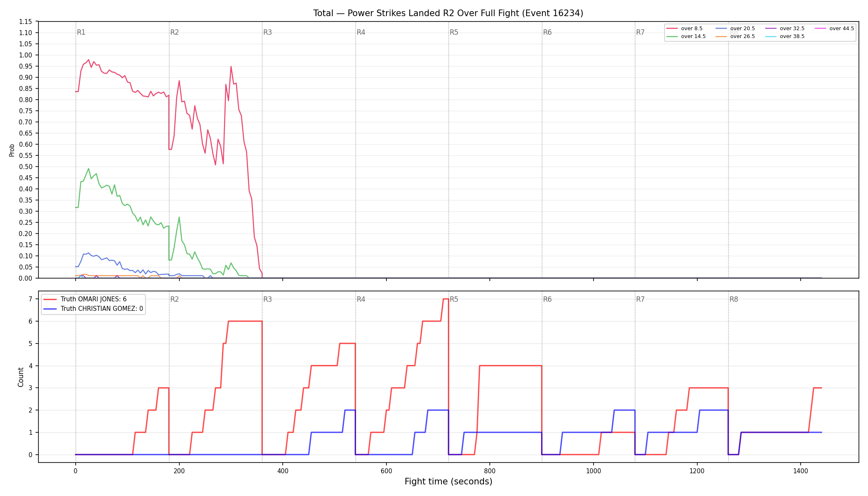Screen dimensions: 868x496
Task: Click the magenta line swatch beside 'over 44.5'
Action: point(820,29)
